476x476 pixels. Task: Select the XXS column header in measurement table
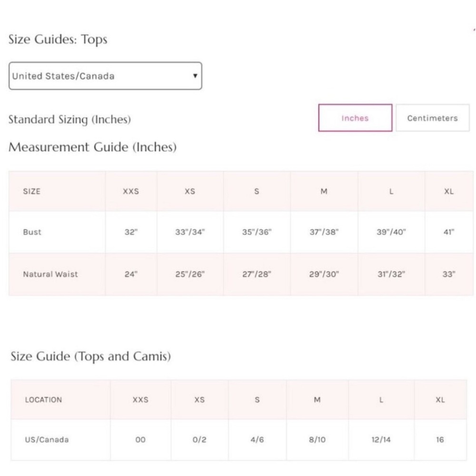coord(131,191)
